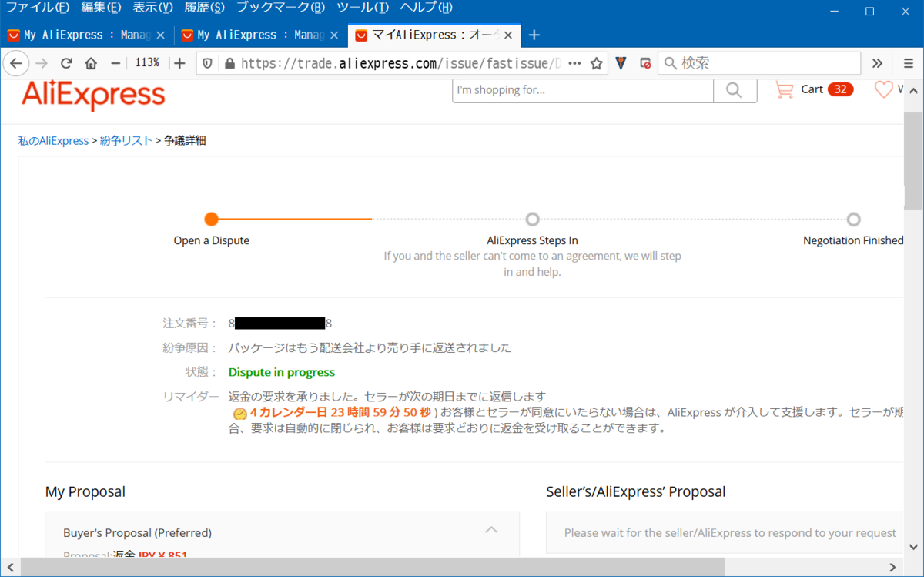
Task: Open a new tab
Action: pyautogui.click(x=535, y=35)
